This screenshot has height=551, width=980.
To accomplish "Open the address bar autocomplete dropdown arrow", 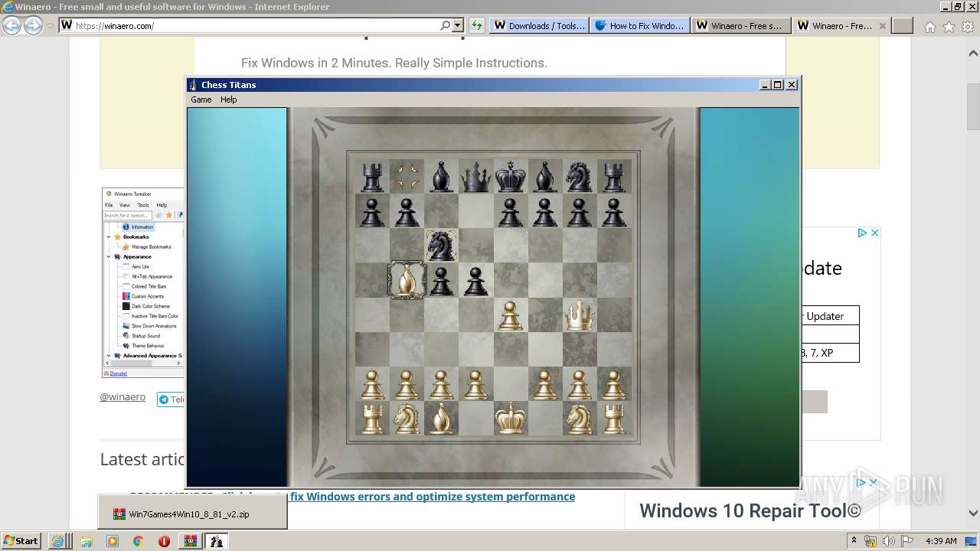I will (458, 25).
